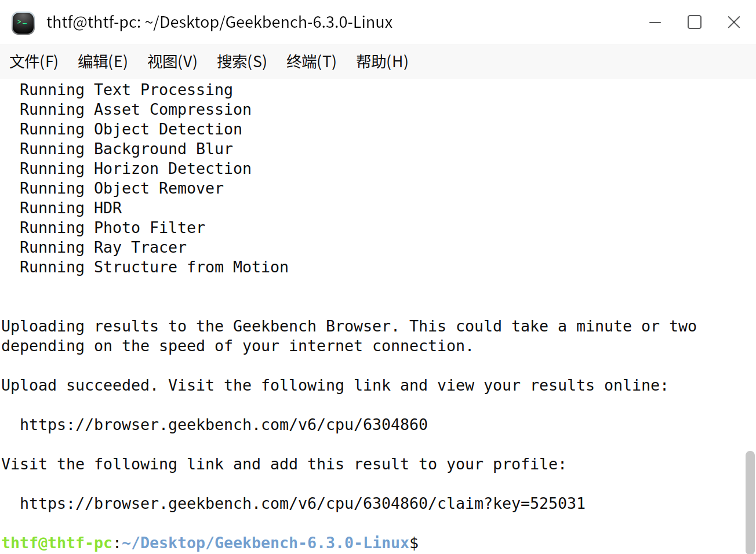Screen dimensions: 756x554
Task: Click the Geekbench results URL ending in 6304860
Action: pos(223,425)
